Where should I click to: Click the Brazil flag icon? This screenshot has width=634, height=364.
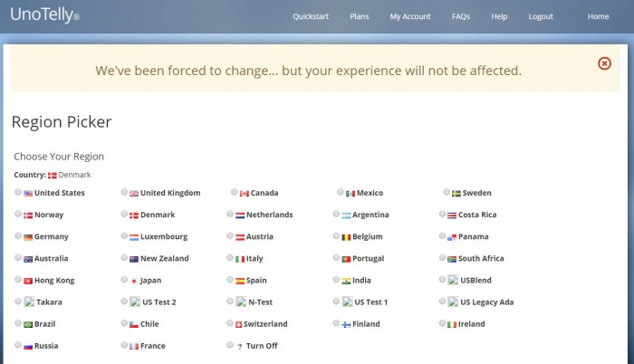click(28, 324)
